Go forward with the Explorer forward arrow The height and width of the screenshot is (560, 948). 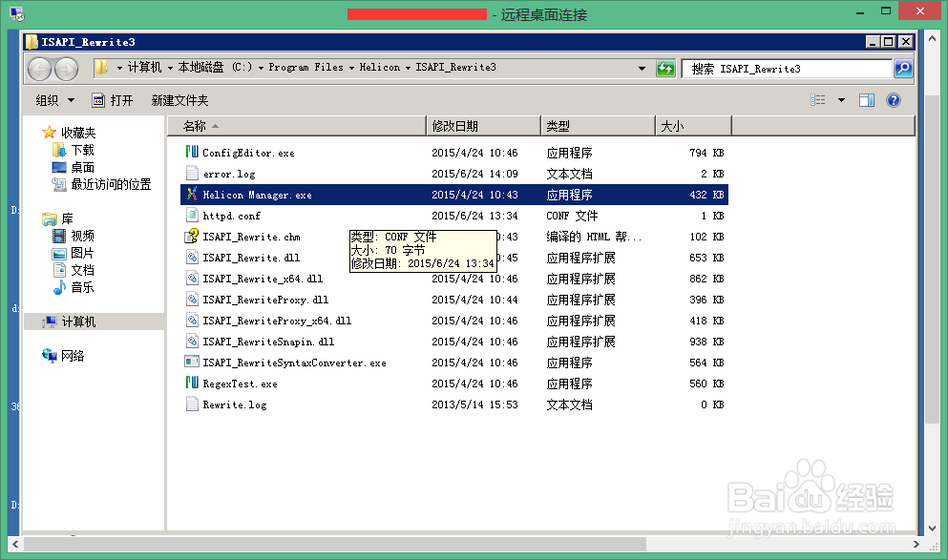click(x=66, y=69)
